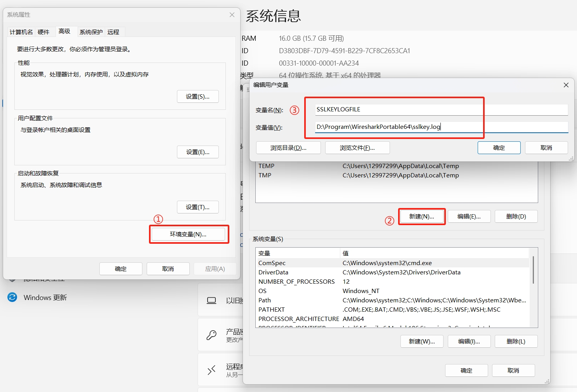The image size is (577, 392).
Task: Click the key icon for 产品密钥
Action: [211, 335]
